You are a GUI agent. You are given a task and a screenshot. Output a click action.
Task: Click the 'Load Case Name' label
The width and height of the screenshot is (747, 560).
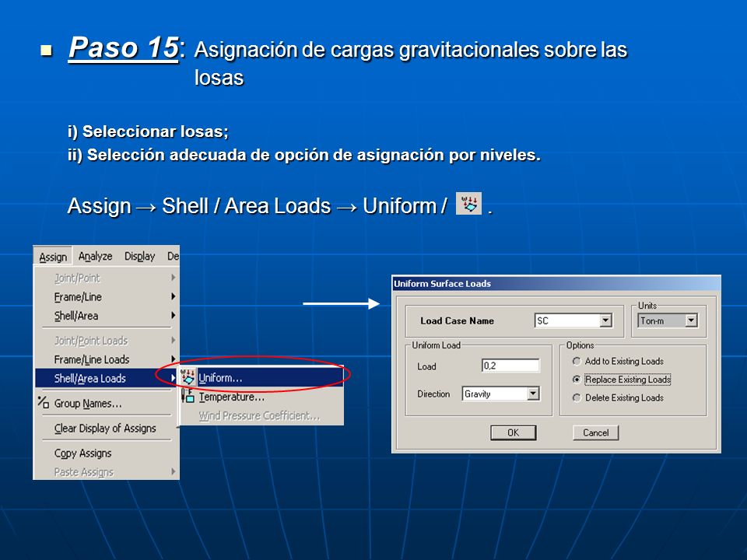(457, 321)
